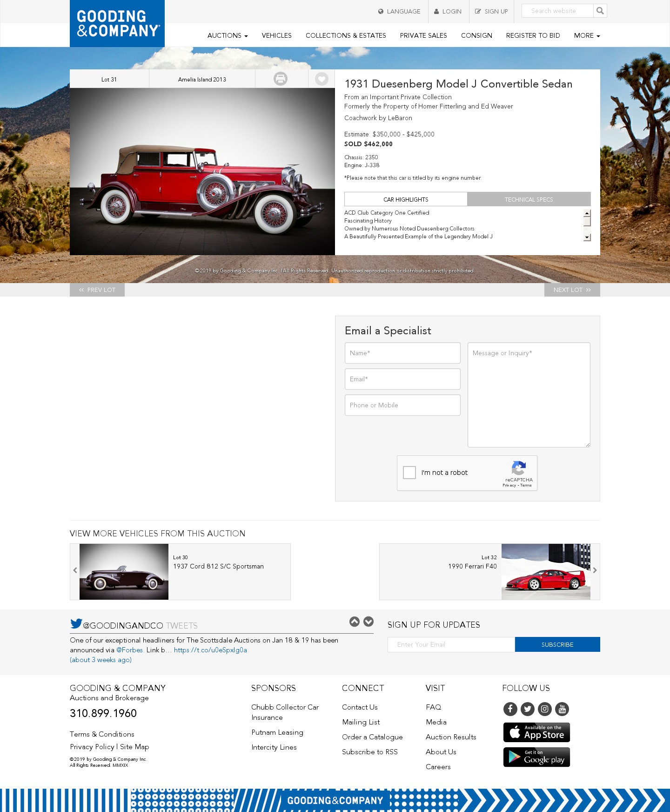Image resolution: width=670 pixels, height=812 pixels.
Task: Open the Language selector
Action: point(399,11)
